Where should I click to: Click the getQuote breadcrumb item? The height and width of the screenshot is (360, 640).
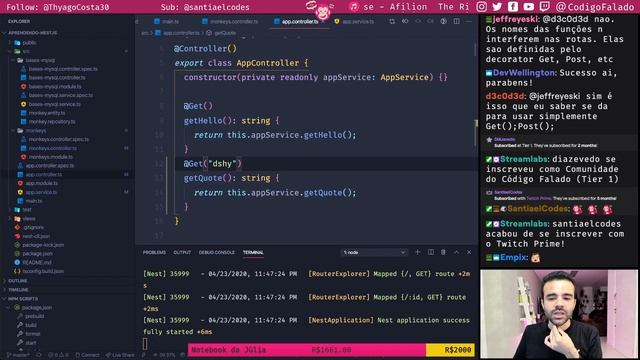pos(222,33)
